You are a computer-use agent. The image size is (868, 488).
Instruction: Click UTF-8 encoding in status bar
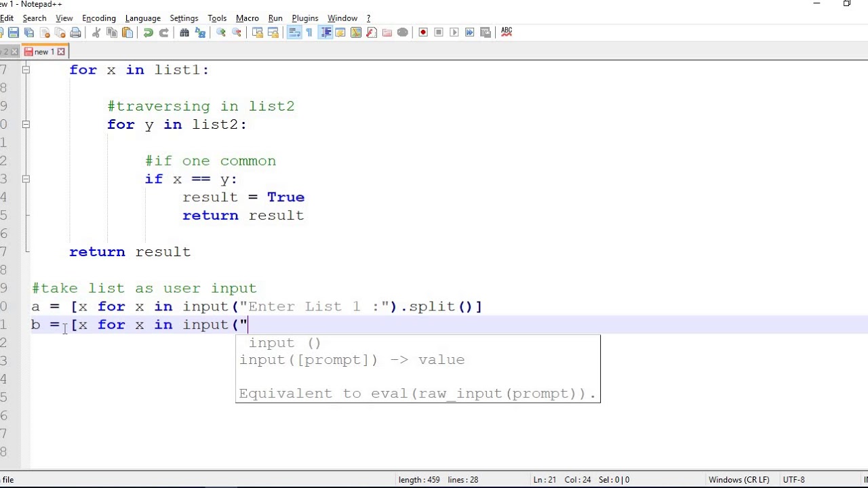click(x=794, y=480)
